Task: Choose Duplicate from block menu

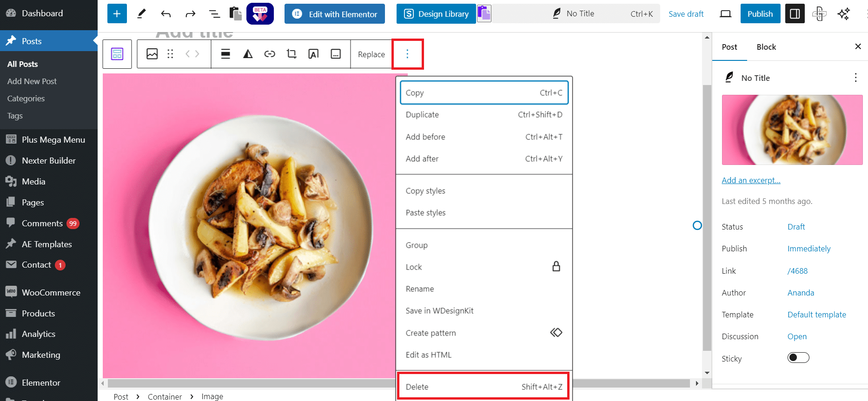Action: pyautogui.click(x=484, y=115)
